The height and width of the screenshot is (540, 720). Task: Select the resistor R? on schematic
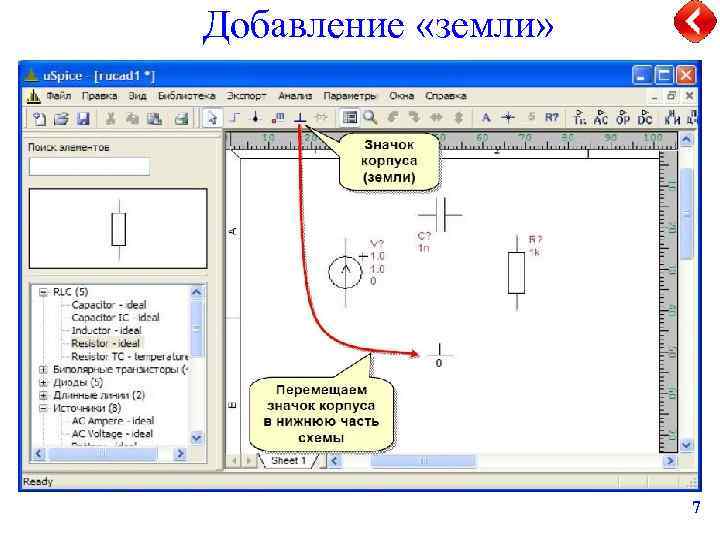pos(517,272)
